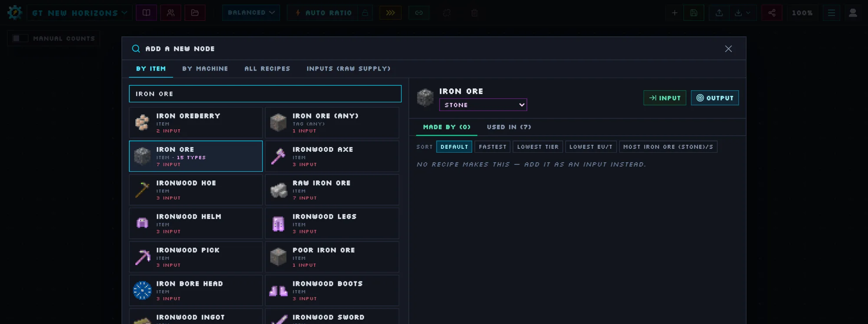
Task: Select the Lowest Tier sort option
Action: [538, 147]
